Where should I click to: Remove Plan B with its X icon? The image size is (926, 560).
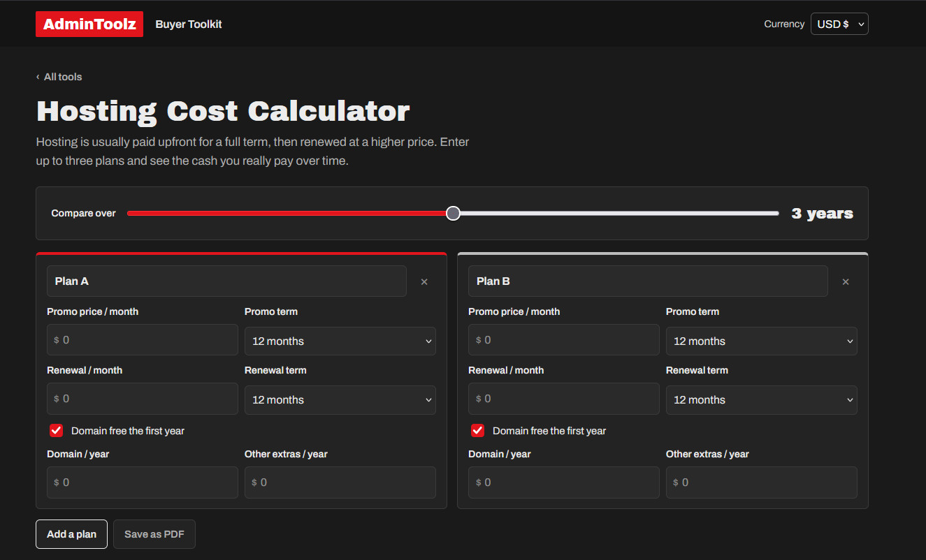[x=846, y=282]
